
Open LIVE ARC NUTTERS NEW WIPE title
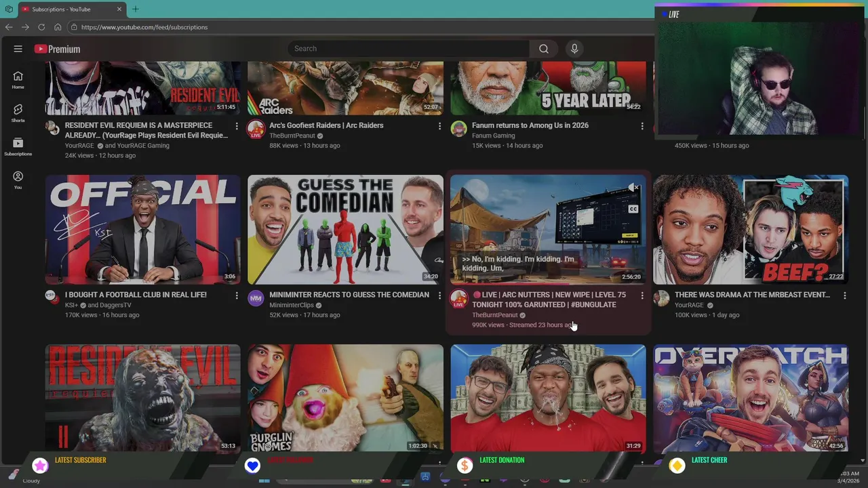549,300
